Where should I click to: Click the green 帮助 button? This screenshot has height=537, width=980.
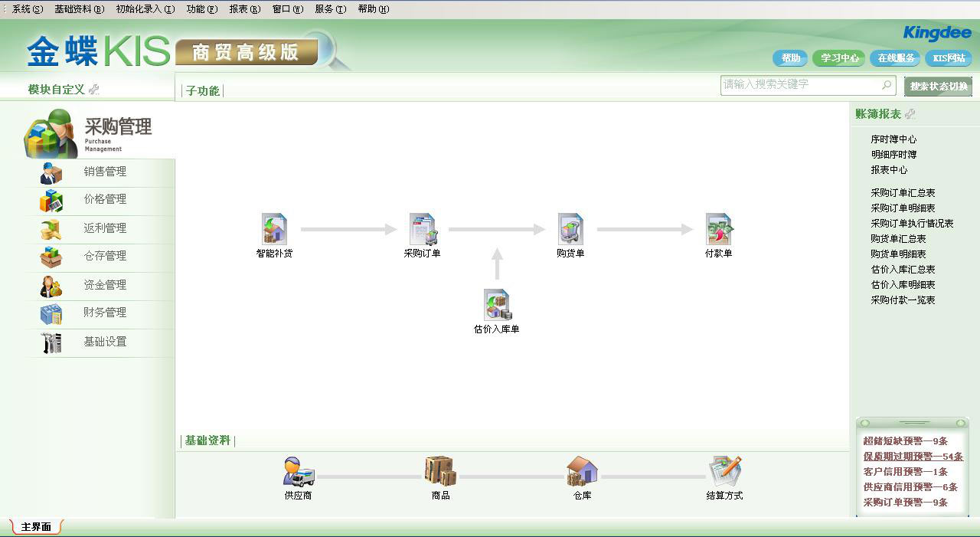[x=791, y=58]
